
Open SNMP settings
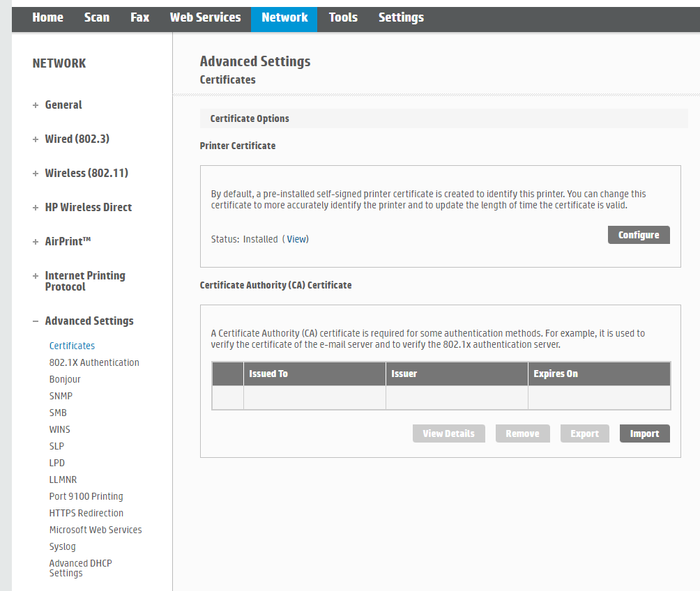(x=61, y=396)
